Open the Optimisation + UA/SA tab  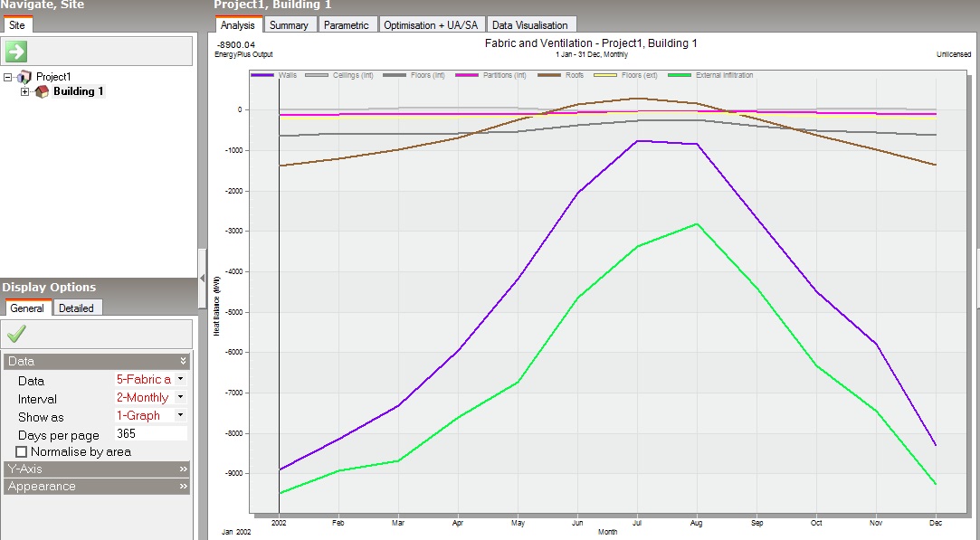click(x=431, y=25)
